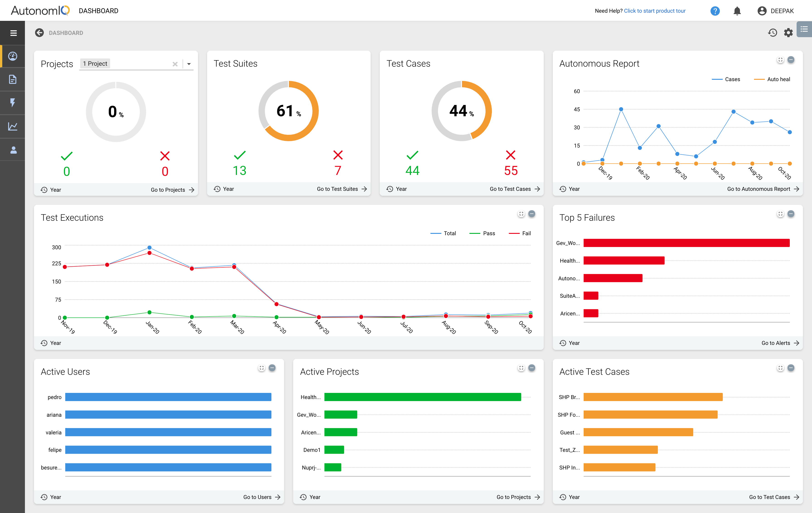812x513 pixels.
Task: Collapse the Autonomous Report widget
Action: point(791,60)
